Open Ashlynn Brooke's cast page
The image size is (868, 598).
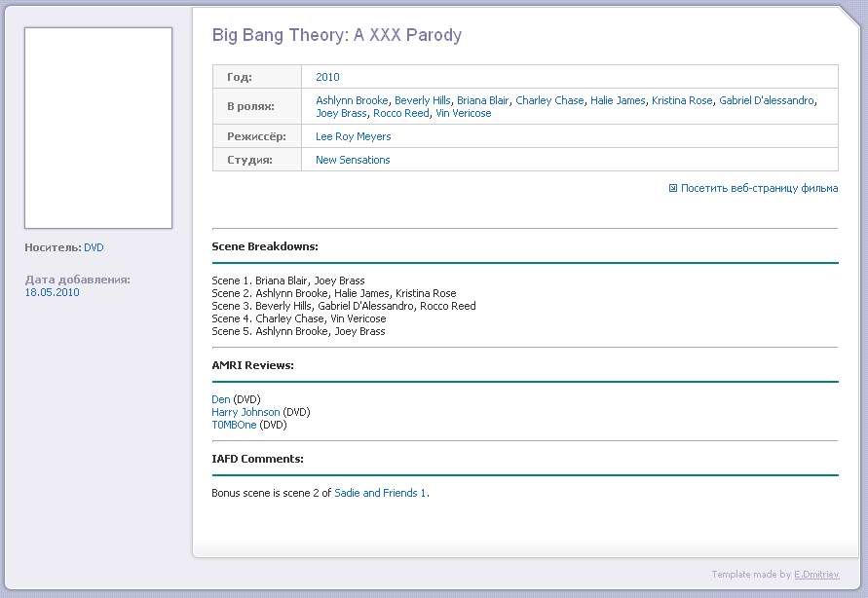point(352,100)
